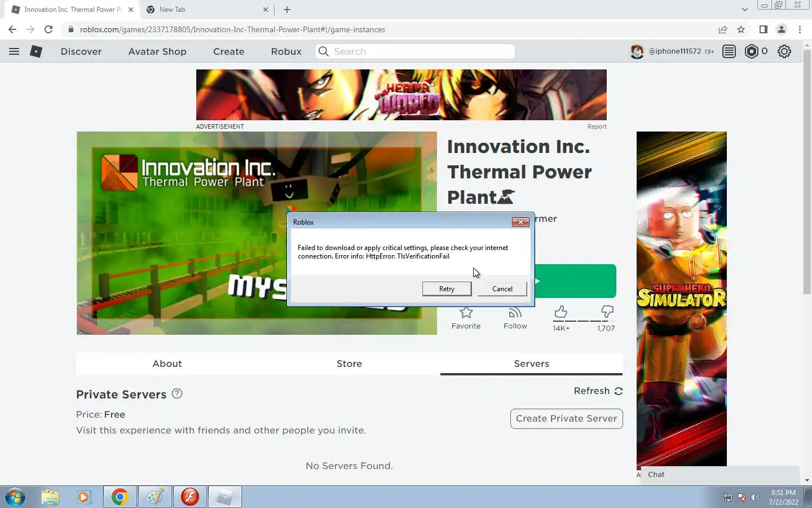Follow the experience via feed icon
Viewport: 812px width, 508px height.
click(x=515, y=312)
